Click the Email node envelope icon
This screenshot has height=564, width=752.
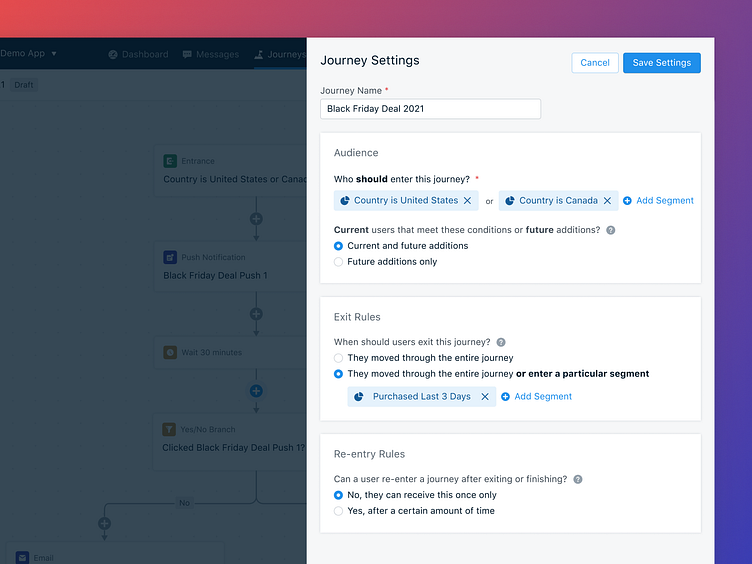[23, 558]
